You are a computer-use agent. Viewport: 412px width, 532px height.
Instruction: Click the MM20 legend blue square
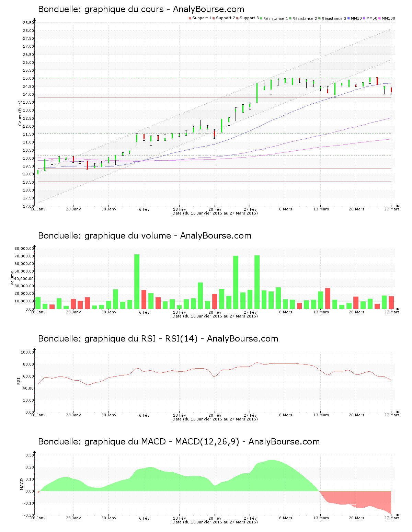click(x=349, y=18)
